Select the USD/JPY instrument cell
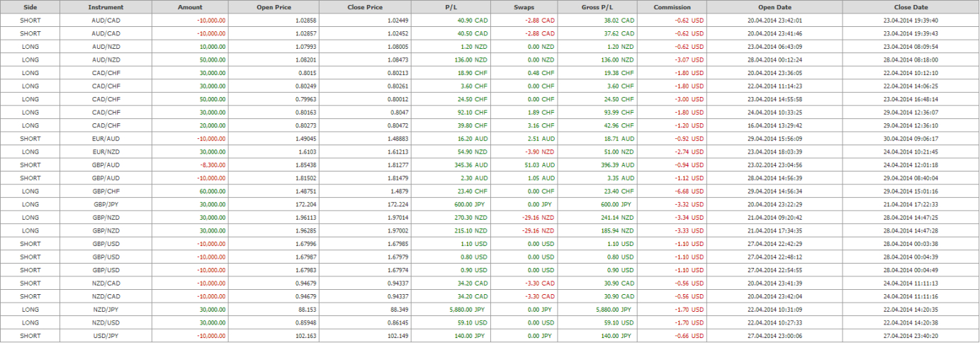 click(106, 336)
